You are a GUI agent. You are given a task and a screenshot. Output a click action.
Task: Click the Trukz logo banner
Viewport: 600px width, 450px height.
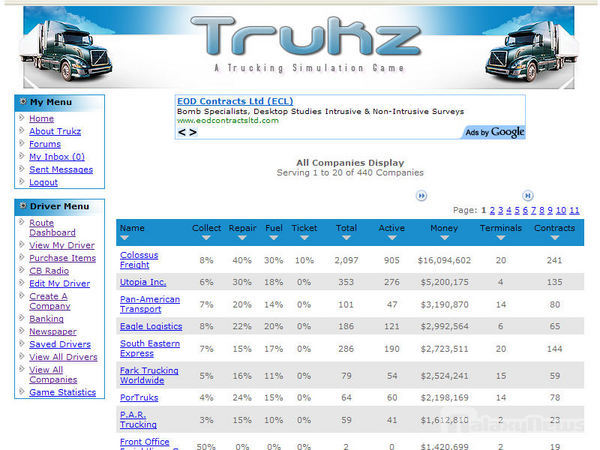(x=298, y=45)
